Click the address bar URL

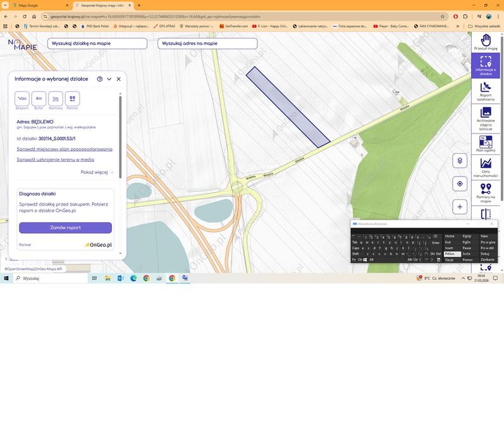(x=156, y=16)
